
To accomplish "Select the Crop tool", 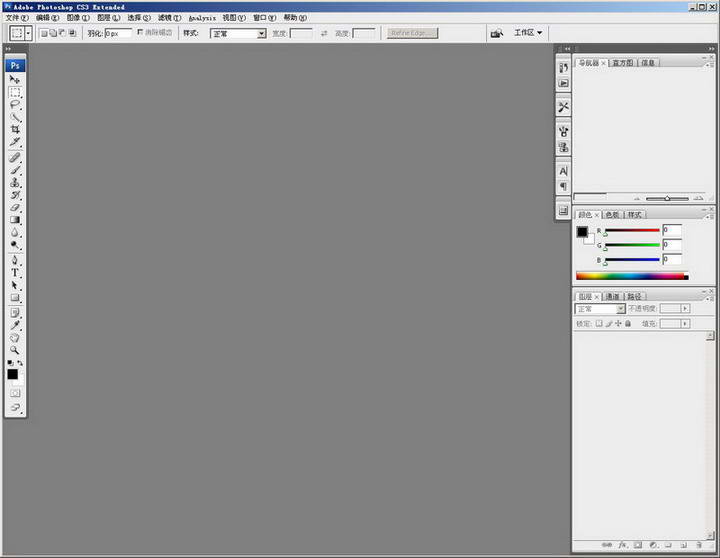I will 15,129.
